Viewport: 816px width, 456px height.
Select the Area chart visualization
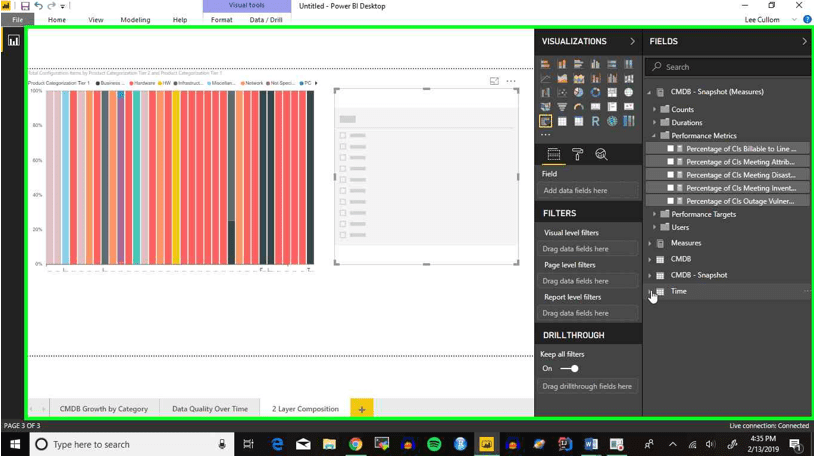click(562, 79)
